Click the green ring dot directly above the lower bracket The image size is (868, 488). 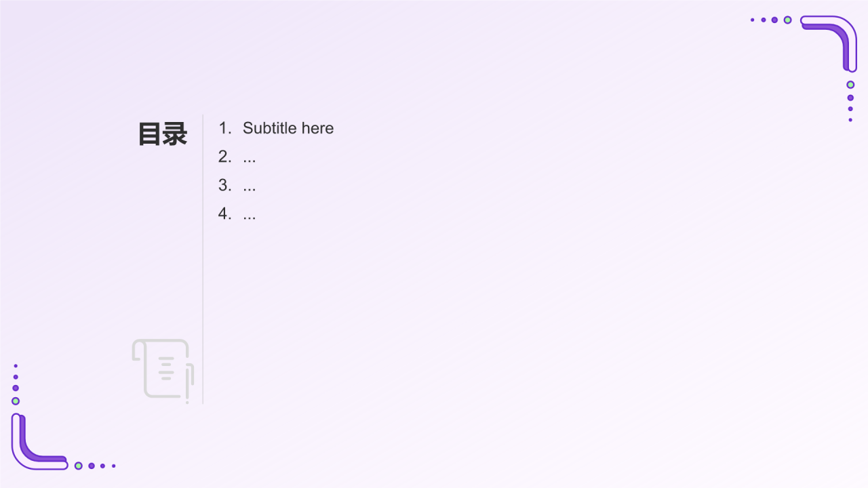tap(16, 401)
